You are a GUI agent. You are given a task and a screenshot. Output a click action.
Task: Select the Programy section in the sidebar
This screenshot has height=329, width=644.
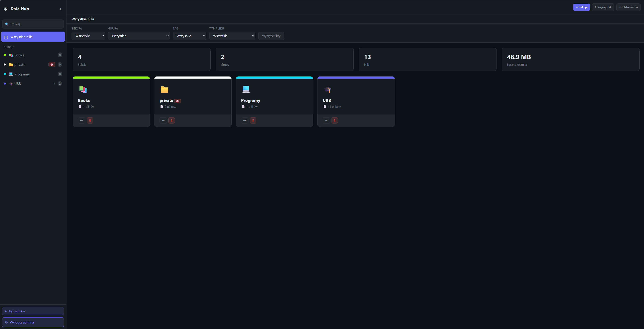tap(33, 74)
